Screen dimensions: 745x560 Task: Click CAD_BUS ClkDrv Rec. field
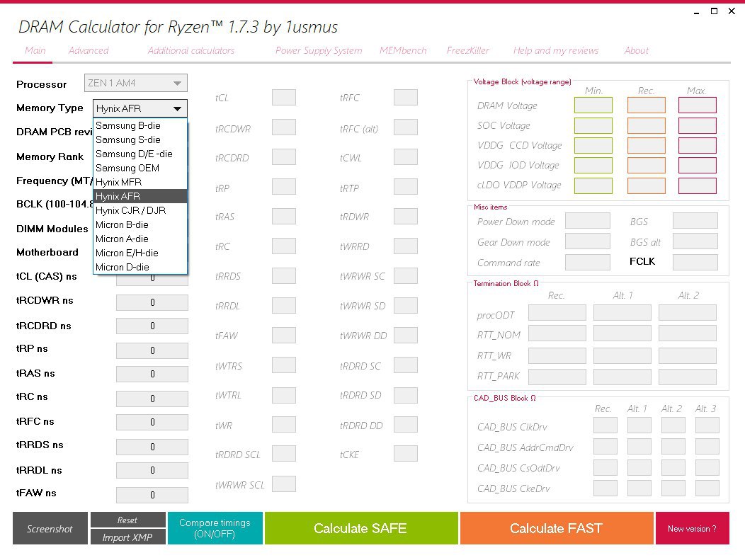tap(605, 425)
